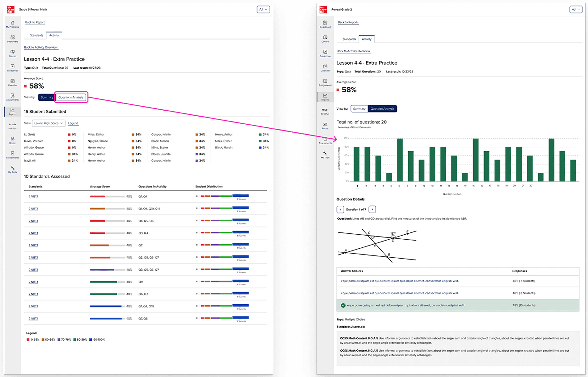
Task: Go to next question arrow
Action: [x=372, y=209]
